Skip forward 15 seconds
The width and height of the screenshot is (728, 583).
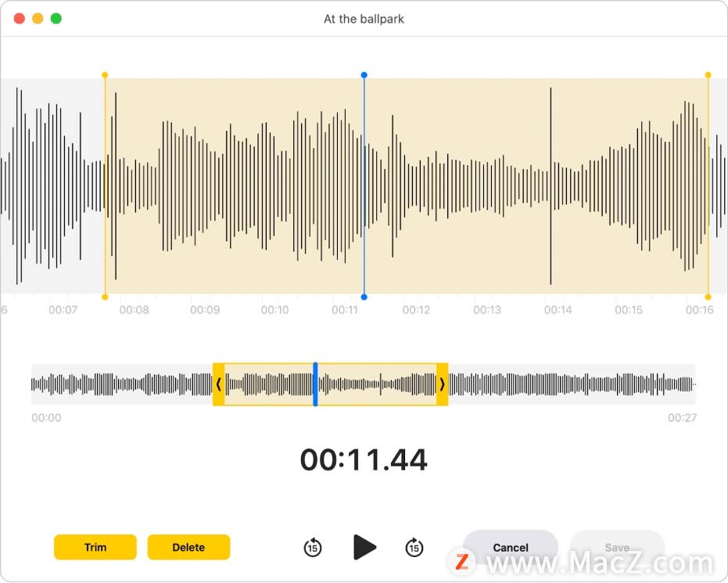[x=414, y=548]
